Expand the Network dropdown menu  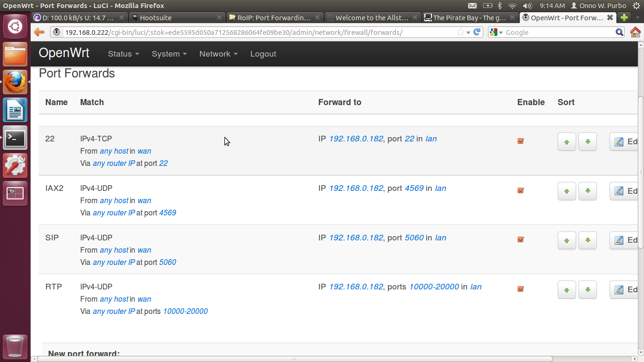[218, 54]
